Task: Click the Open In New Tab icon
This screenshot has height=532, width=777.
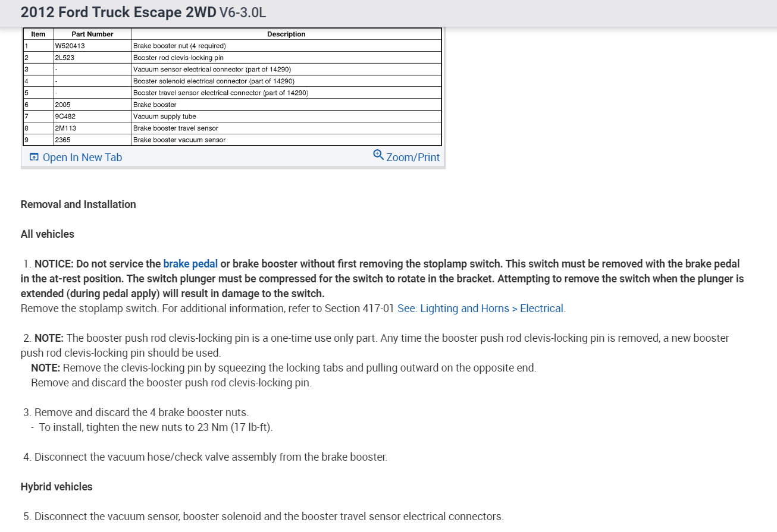Action: pos(34,158)
